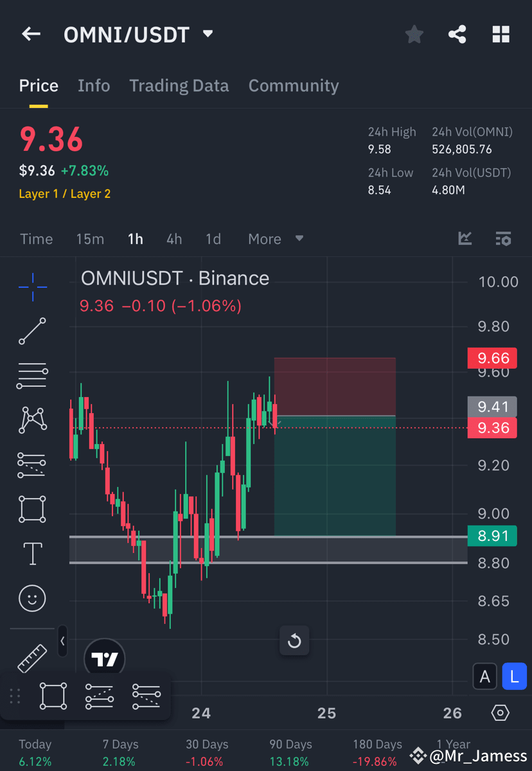
Task: Select the ruler measurement tool
Action: click(x=32, y=659)
